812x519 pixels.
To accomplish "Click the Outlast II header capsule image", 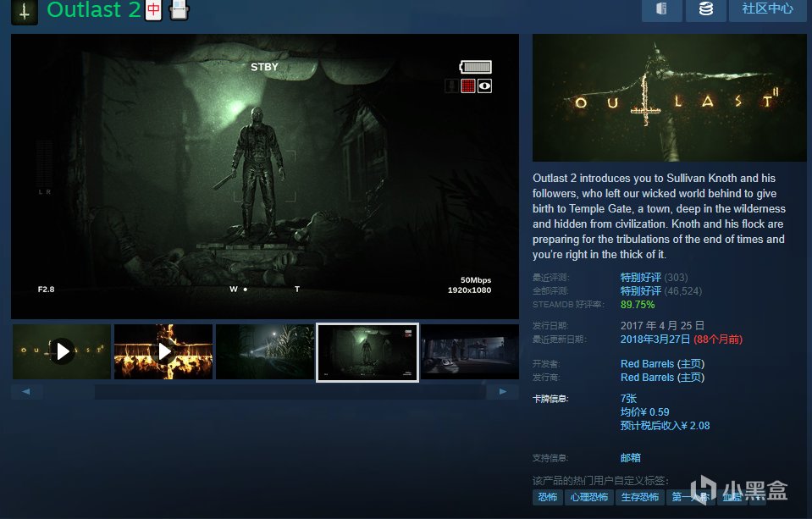I will [x=669, y=98].
